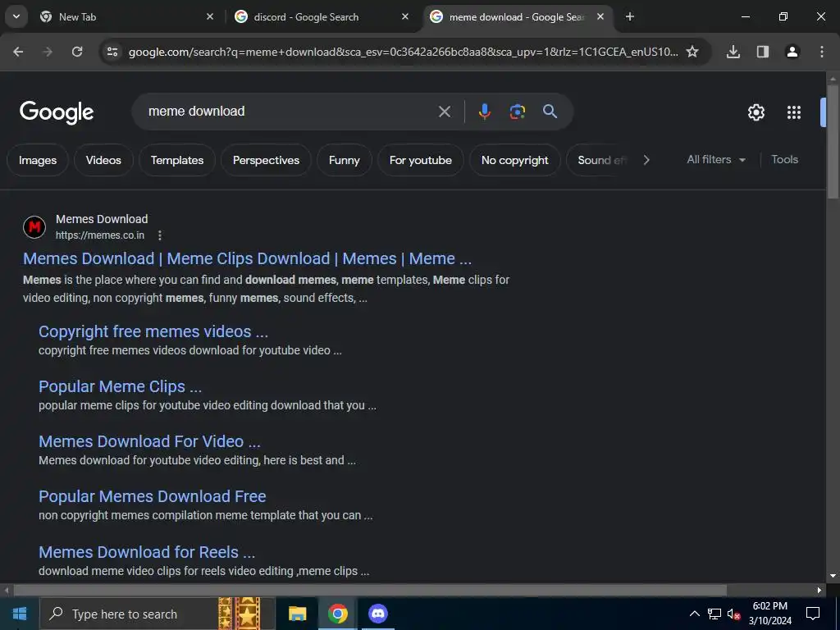Open site information icon in address bar
The image size is (840, 630).
(112, 52)
